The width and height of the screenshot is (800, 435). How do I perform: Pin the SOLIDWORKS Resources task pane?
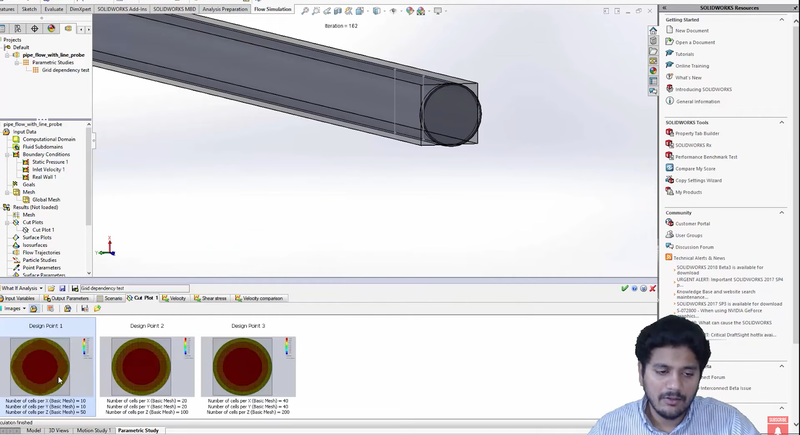click(x=797, y=8)
